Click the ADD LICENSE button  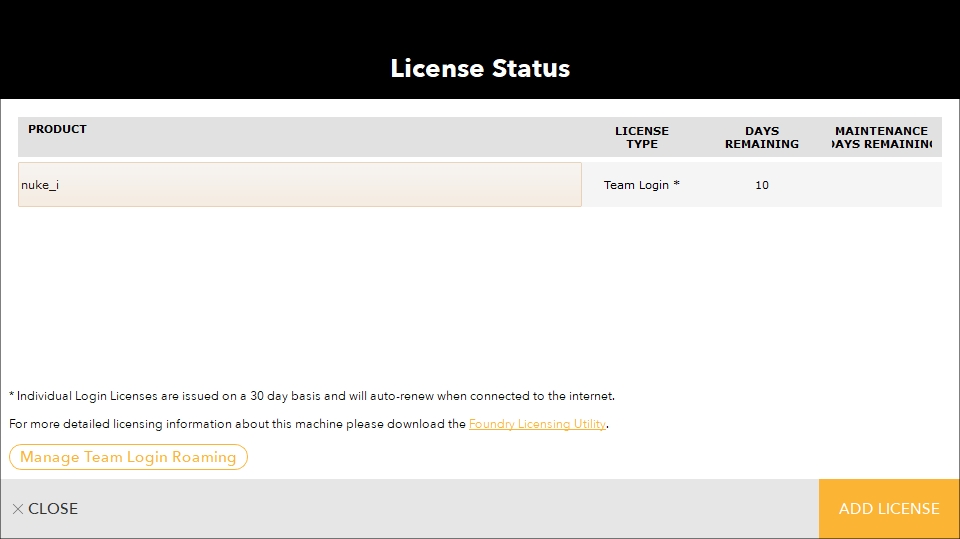pyautogui.click(x=888, y=509)
